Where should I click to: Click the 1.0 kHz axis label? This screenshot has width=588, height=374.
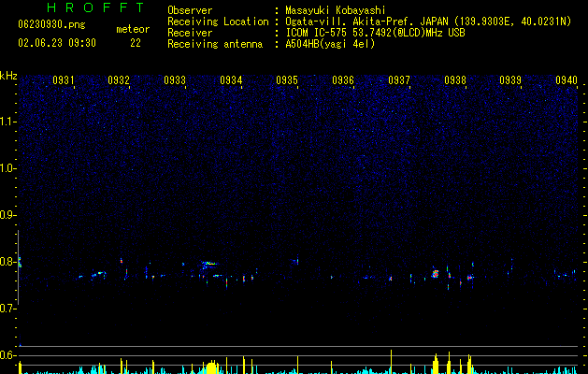[x=7, y=168]
